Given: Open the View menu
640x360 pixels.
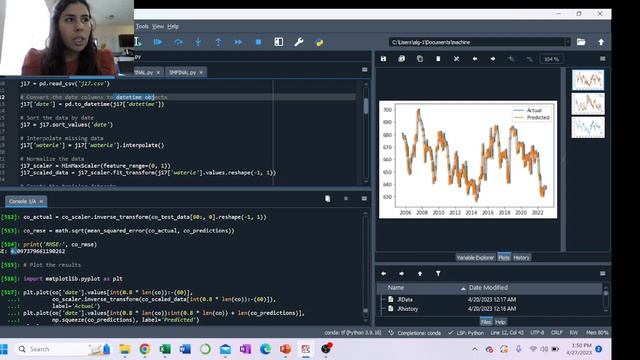Looking at the screenshot, I should 158,27.
